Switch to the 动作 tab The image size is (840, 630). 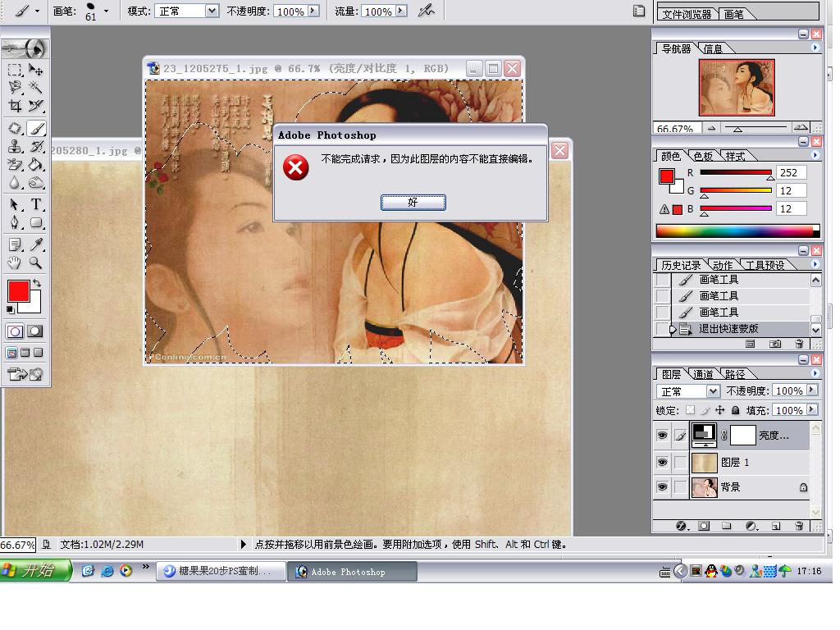(722, 265)
